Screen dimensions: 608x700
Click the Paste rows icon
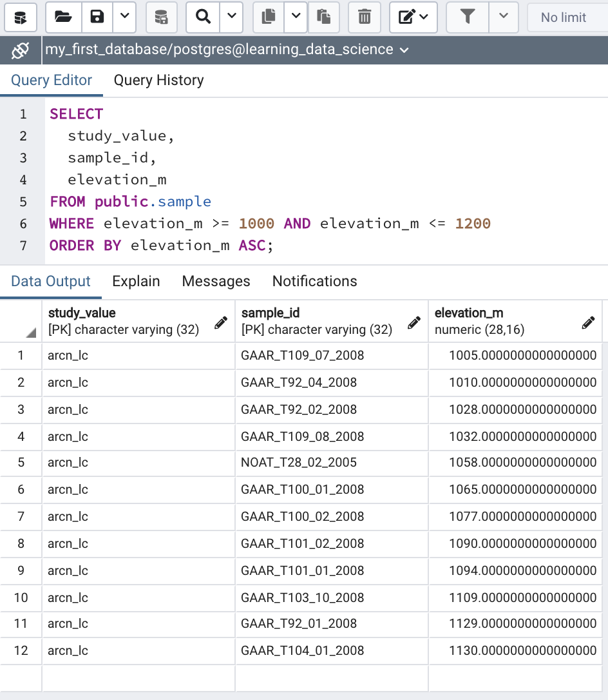(324, 17)
